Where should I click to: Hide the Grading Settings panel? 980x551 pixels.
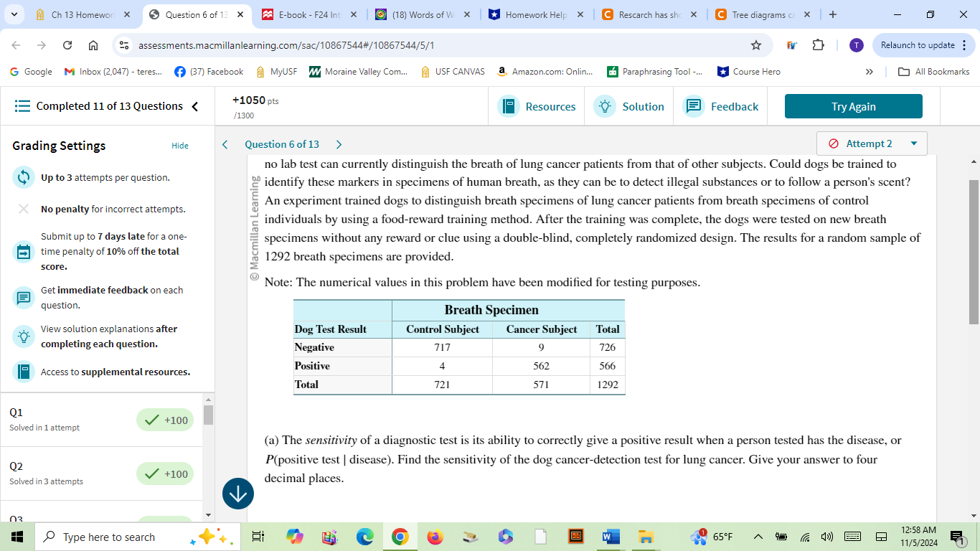pos(180,146)
